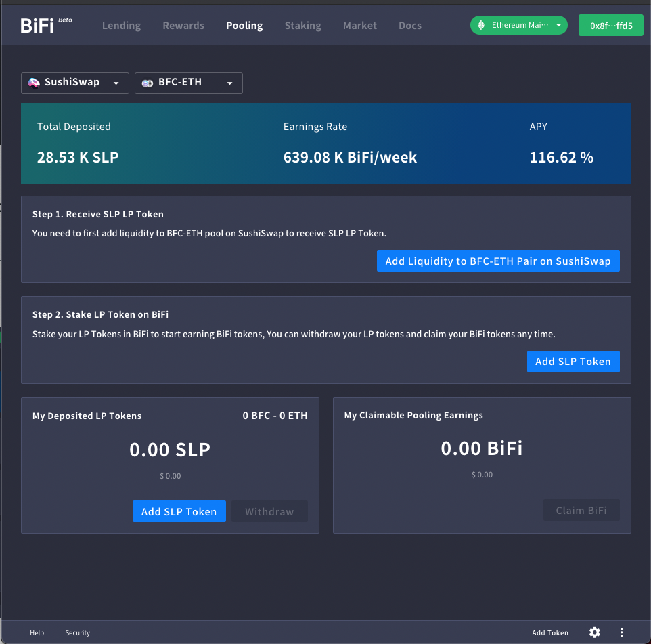Image resolution: width=651 pixels, height=644 pixels.
Task: Click the 0.00 BiFi claimable amount
Action: [x=482, y=449]
